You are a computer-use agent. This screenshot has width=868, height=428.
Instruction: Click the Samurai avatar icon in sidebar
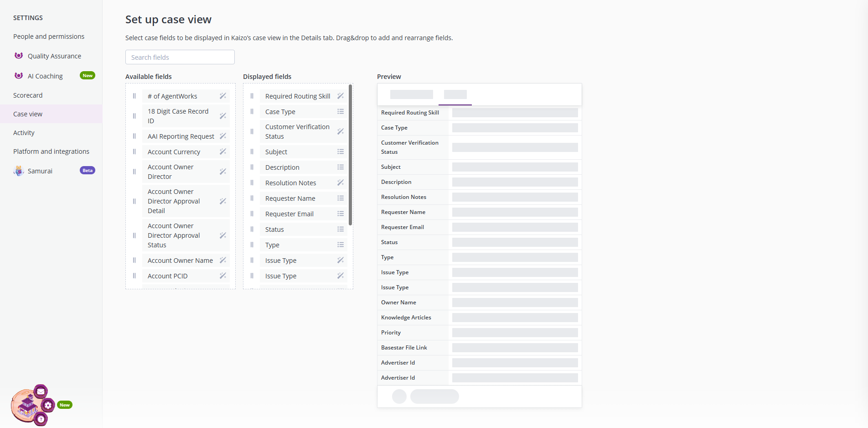point(19,171)
